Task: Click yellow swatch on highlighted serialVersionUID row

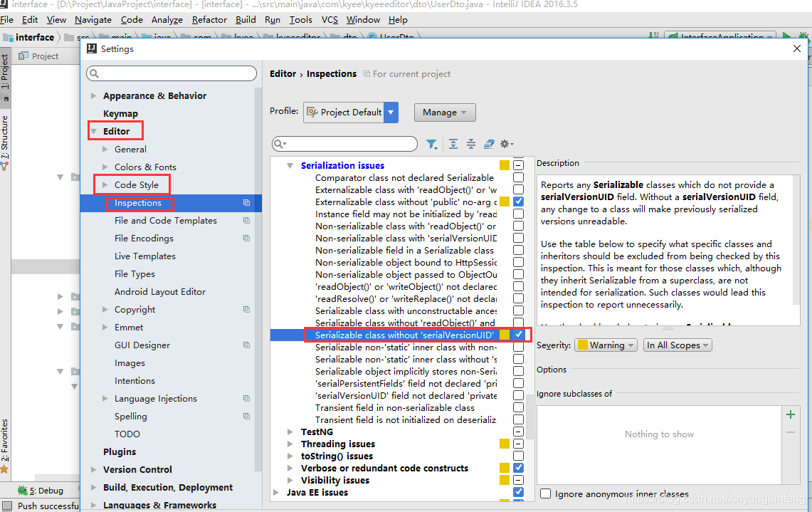Action: pos(505,335)
